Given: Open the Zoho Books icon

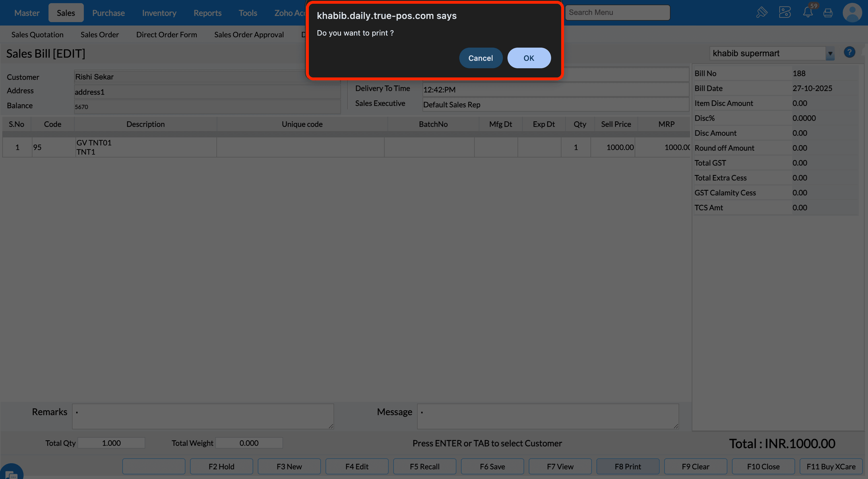Looking at the screenshot, I should [x=784, y=12].
